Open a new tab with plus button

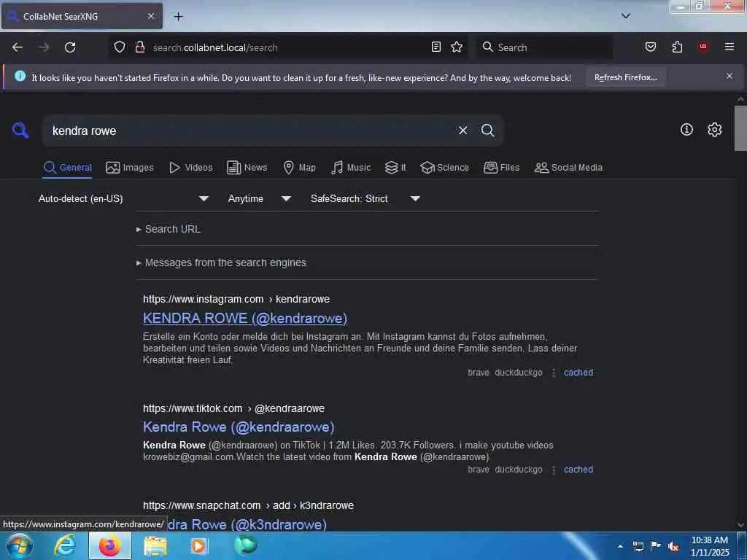point(178,17)
